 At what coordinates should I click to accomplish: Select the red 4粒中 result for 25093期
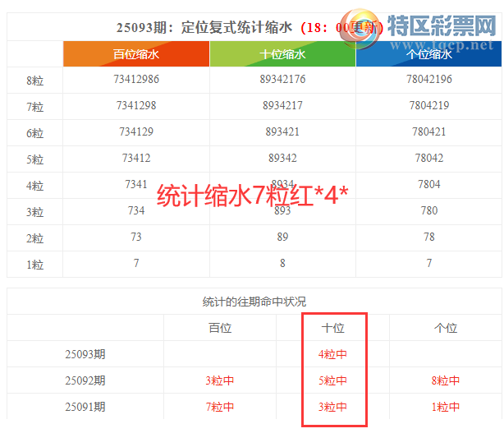(x=332, y=354)
